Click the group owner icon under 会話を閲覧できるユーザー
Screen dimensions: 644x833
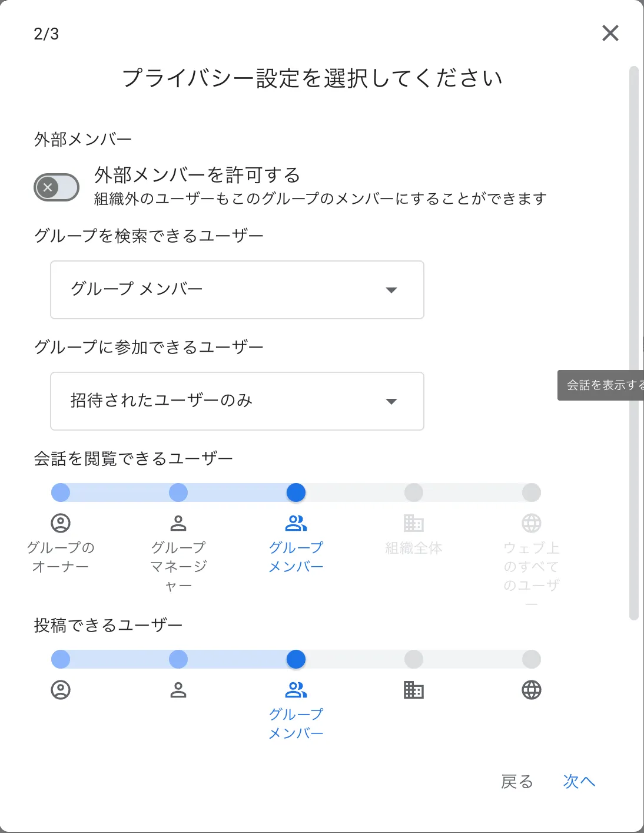point(61,523)
